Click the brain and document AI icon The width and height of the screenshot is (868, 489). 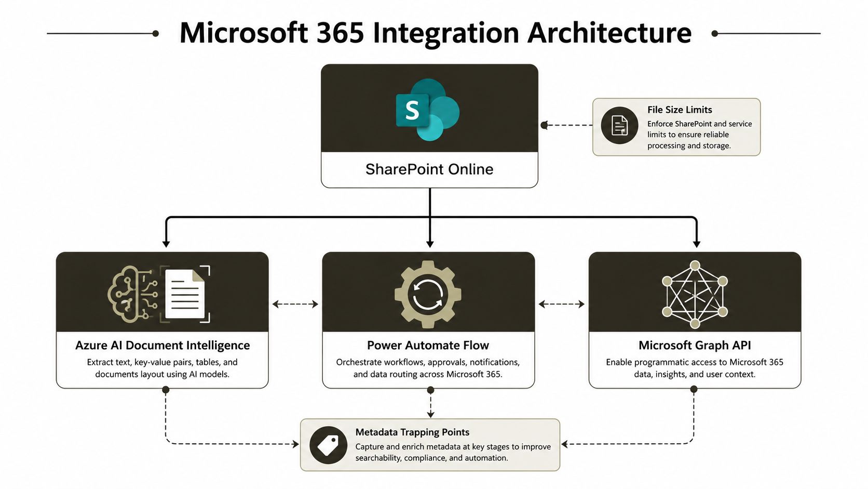[159, 294]
